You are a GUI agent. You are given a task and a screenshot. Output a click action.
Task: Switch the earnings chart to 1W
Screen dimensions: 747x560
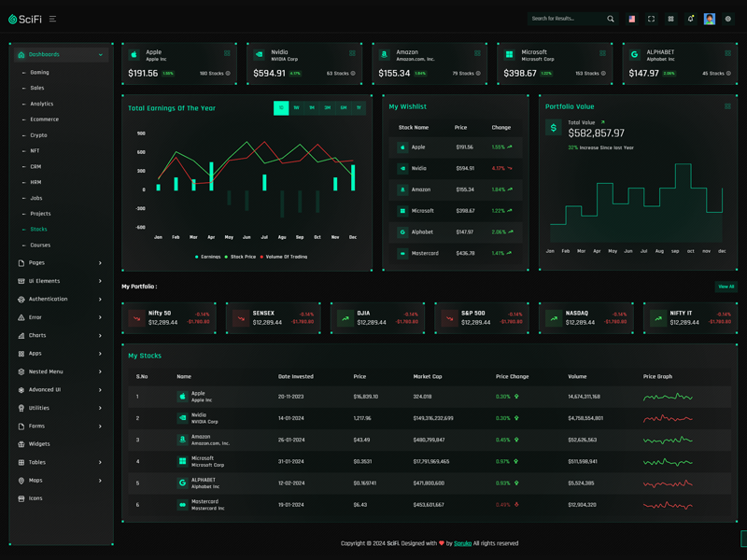(x=296, y=108)
